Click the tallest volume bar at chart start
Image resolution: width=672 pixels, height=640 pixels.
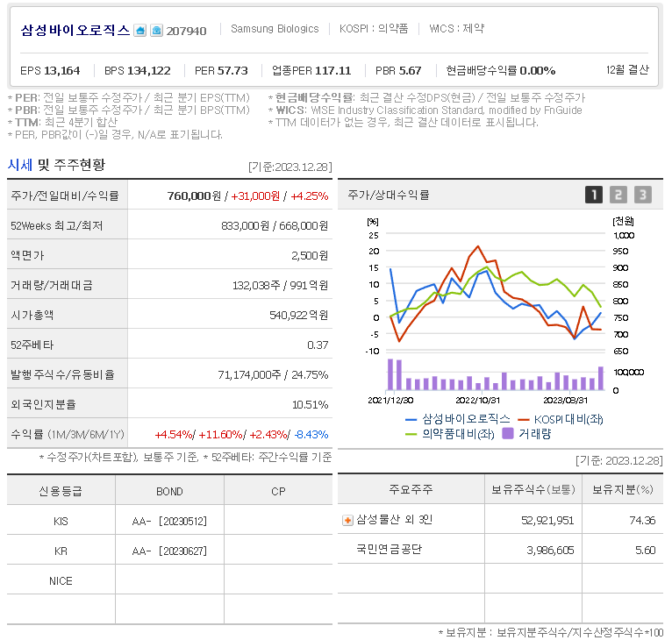(390, 374)
